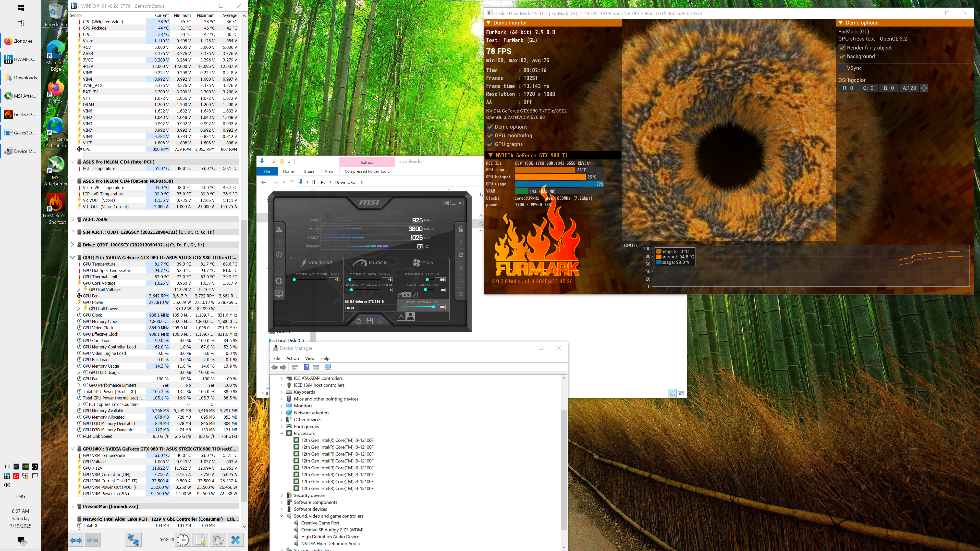Adjust the Fan Speed slider in Afterburner
Image resolution: width=980 pixels, height=551 pixels.
click(x=433, y=307)
